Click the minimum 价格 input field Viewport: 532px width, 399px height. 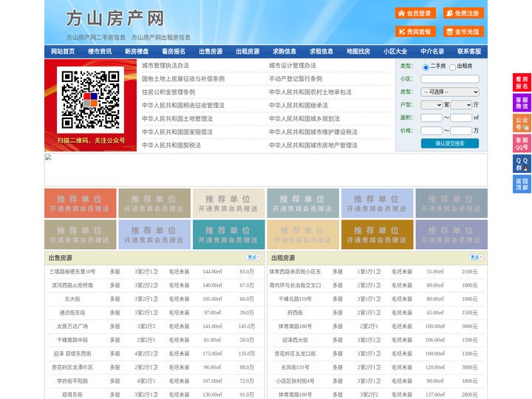coord(432,131)
